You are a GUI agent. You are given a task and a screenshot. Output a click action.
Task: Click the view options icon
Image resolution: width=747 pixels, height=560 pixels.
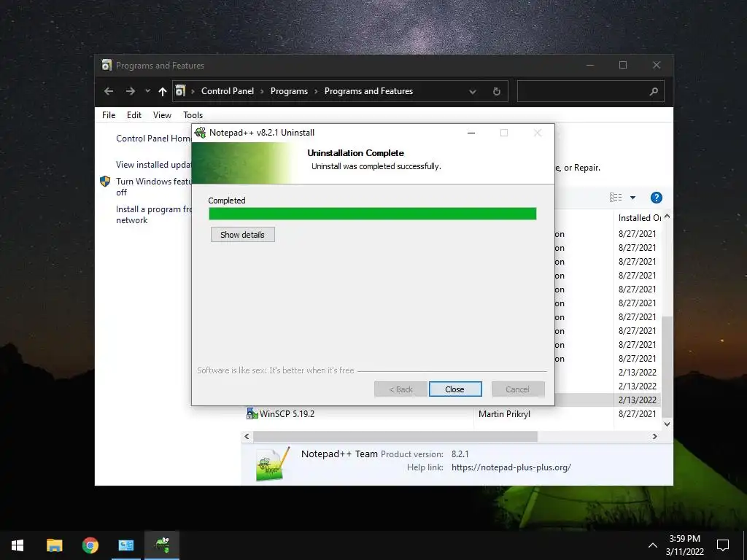point(616,197)
